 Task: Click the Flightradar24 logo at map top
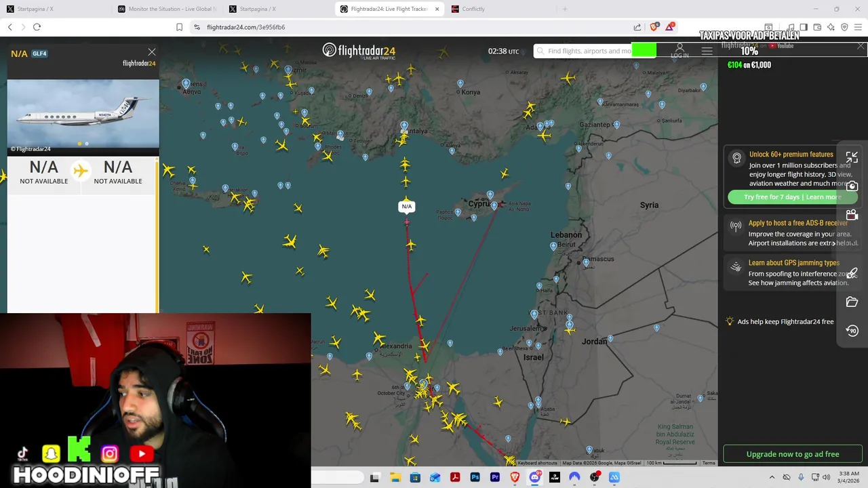pyautogui.click(x=359, y=51)
